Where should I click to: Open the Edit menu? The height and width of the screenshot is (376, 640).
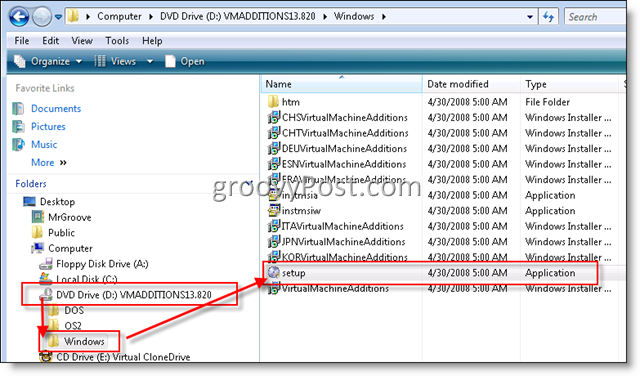click(51, 41)
